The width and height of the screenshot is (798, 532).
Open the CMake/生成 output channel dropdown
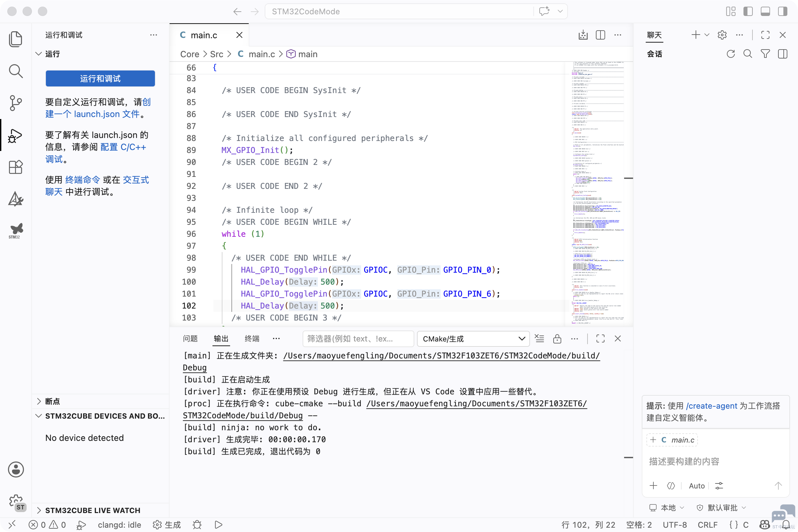[x=473, y=338]
